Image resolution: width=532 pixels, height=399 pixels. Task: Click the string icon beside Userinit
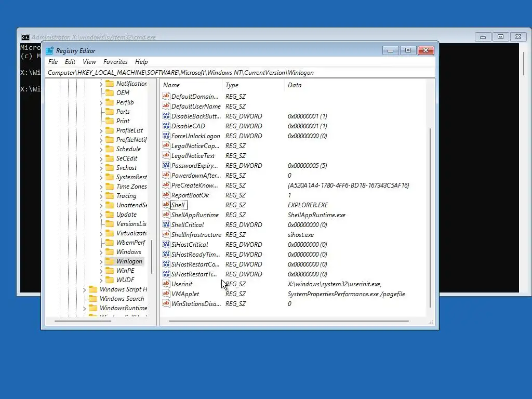(166, 284)
